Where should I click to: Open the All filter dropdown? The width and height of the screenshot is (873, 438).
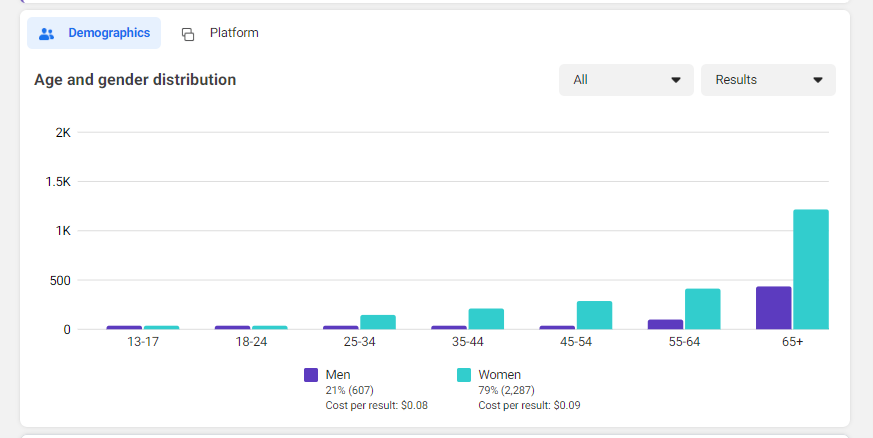(626, 80)
